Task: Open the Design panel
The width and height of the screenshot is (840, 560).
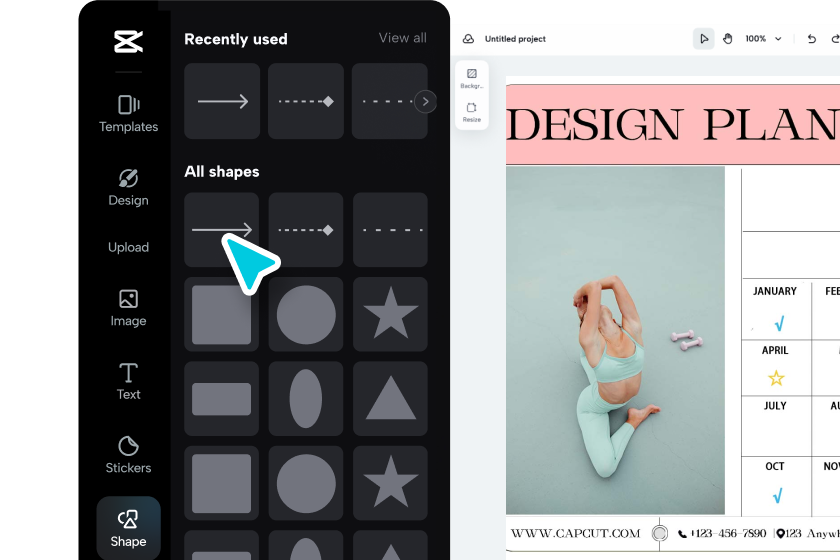Action: pos(129,188)
